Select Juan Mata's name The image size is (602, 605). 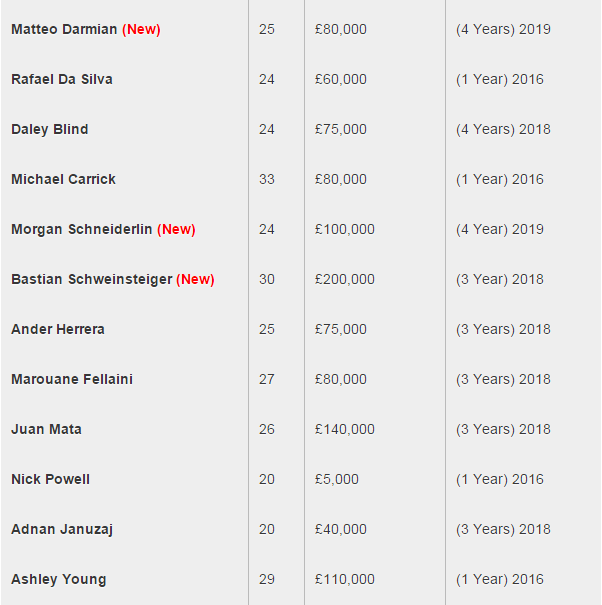pyautogui.click(x=47, y=429)
